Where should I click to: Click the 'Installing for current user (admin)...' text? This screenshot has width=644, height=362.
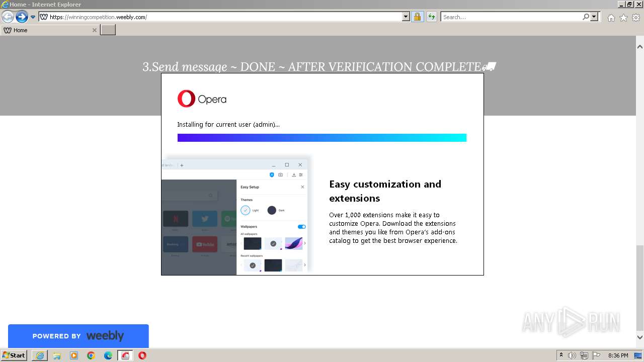point(228,124)
